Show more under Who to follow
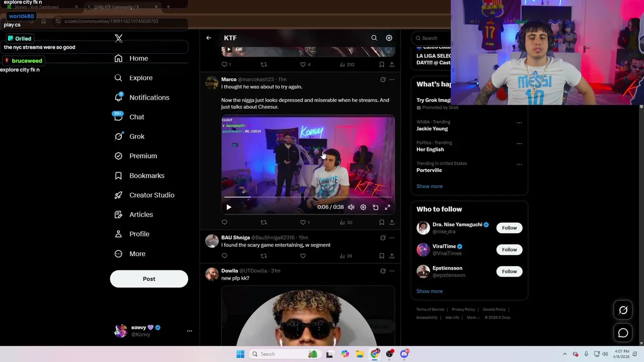The image size is (644, 362). tap(429, 291)
